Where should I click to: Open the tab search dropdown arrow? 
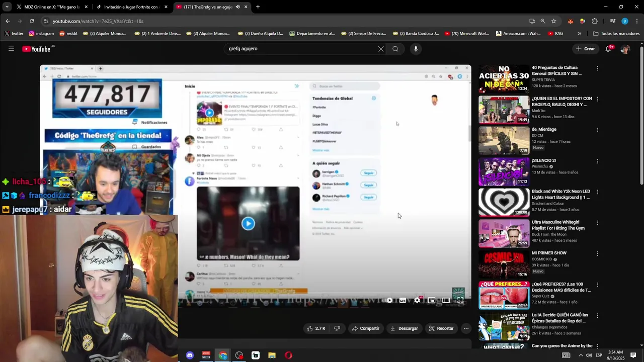(x=7, y=7)
